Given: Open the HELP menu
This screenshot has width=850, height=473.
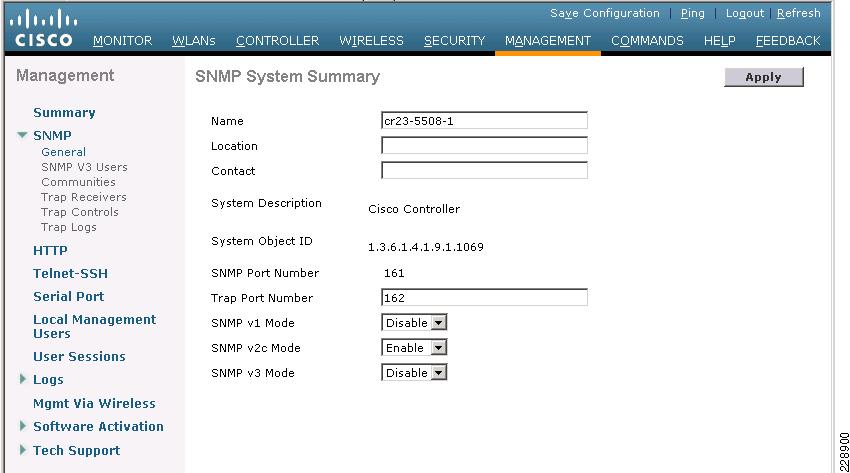Looking at the screenshot, I should tap(719, 41).
